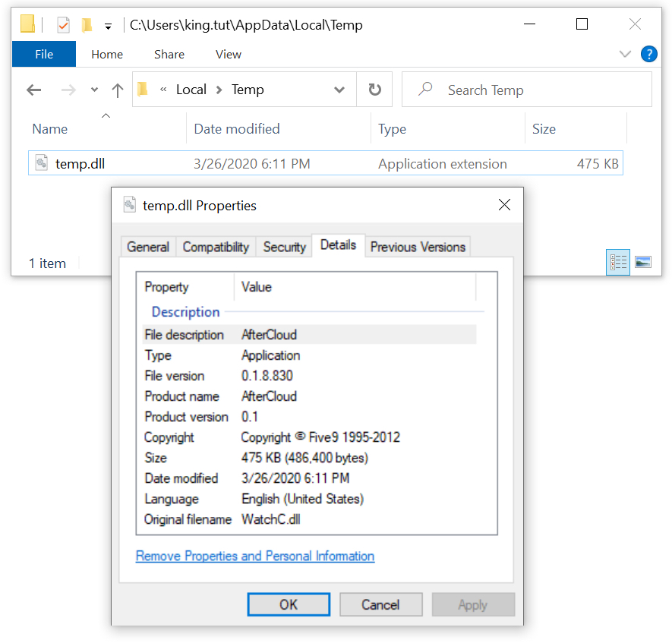Expand the ribbon with the chevron
Viewport: 672px width, 643px height.
[625, 54]
